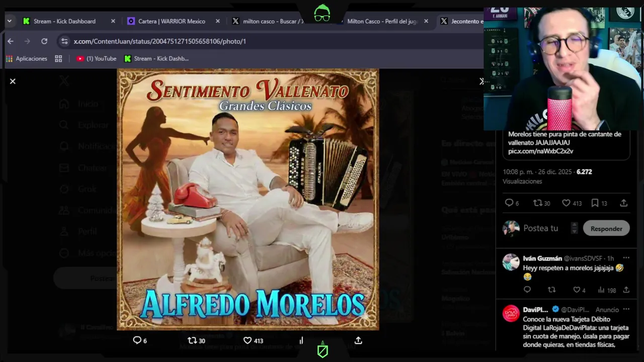Close the Milton Casco - Perfil tab

pyautogui.click(x=426, y=21)
